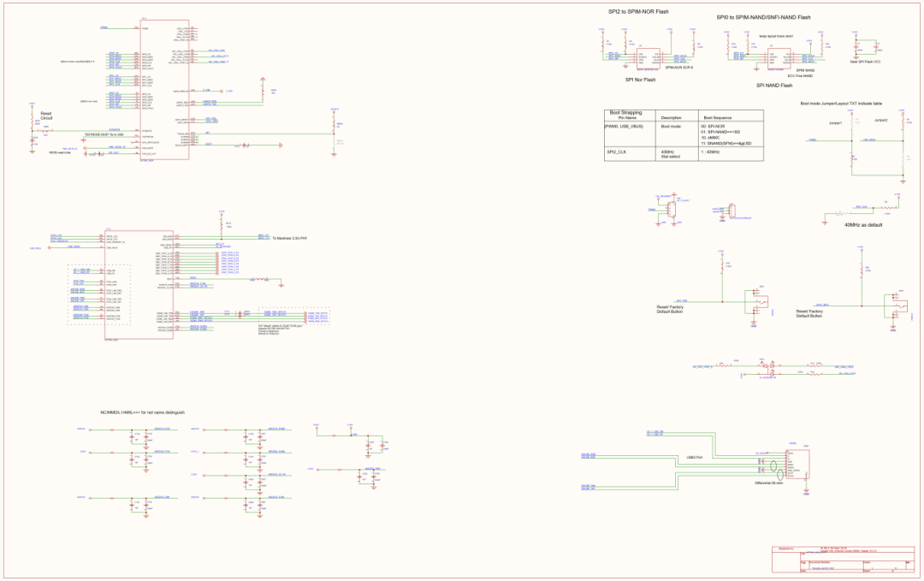Viewport: 924px width, 581px height.
Task: Select the 'TESTMODE MUST Tie to GND' note
Action: (104, 135)
